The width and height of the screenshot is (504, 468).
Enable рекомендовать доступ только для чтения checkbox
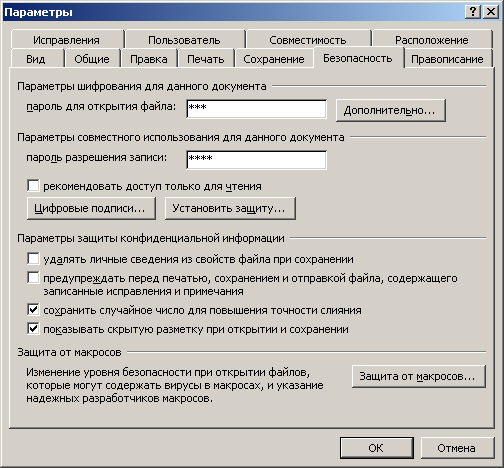[x=33, y=186]
